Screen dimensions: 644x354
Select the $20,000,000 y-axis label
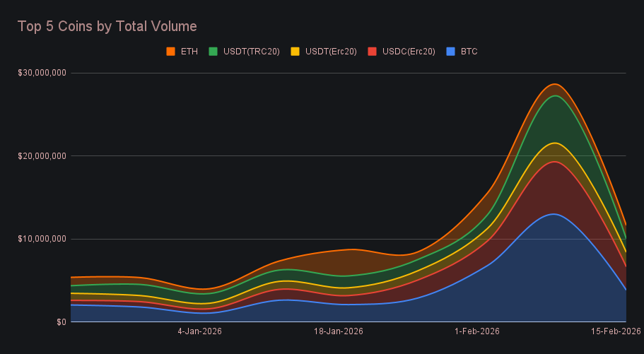tap(42, 155)
